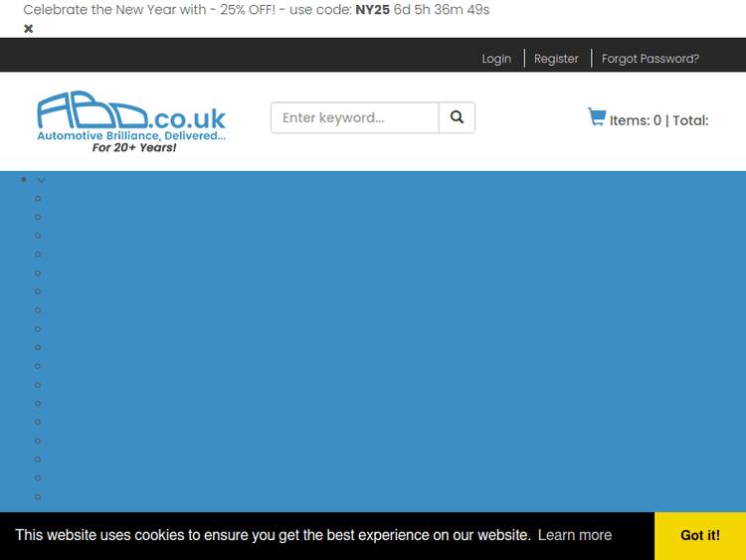Image resolution: width=746 pixels, height=560 pixels.
Task: Click the cookie notice message text
Action: [x=273, y=535]
